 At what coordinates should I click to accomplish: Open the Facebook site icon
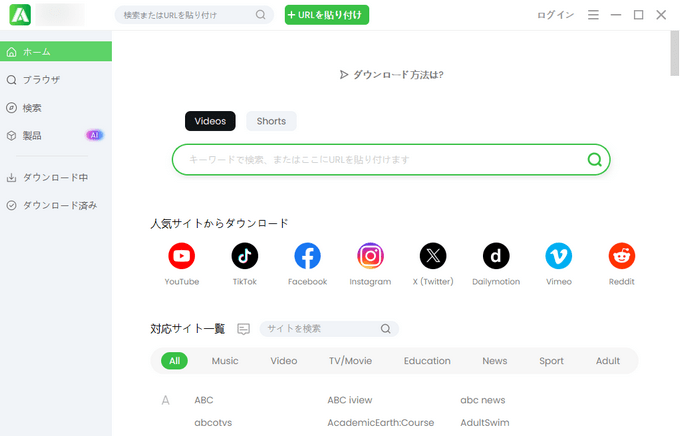click(307, 256)
